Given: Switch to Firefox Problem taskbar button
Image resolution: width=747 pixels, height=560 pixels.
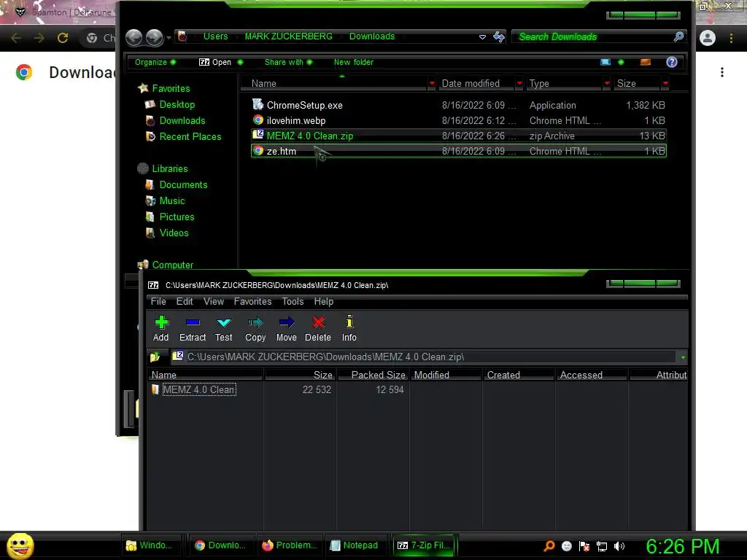Looking at the screenshot, I should (x=290, y=545).
